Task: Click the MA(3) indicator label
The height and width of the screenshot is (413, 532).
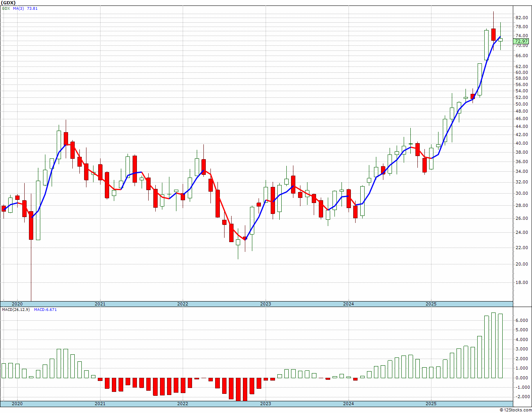Action: pyautogui.click(x=18, y=9)
